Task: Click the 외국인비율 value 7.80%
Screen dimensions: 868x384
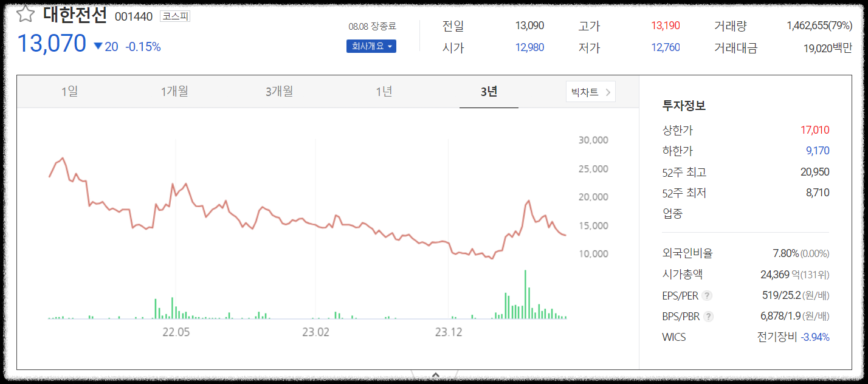Action: pos(785,253)
